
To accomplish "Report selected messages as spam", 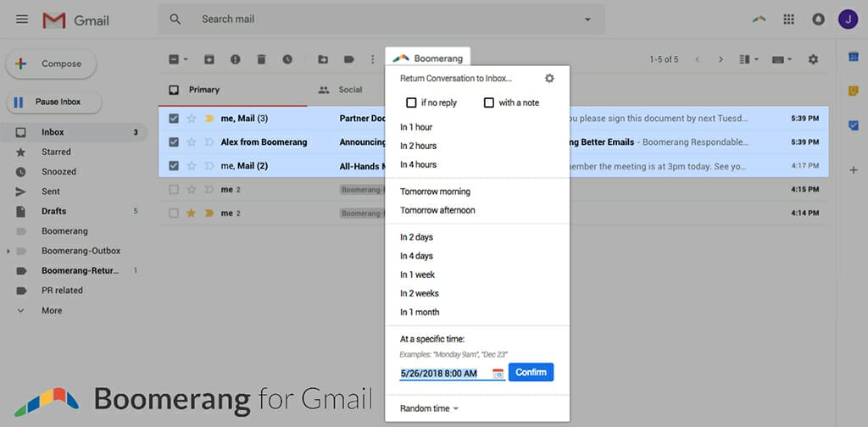I will point(236,59).
